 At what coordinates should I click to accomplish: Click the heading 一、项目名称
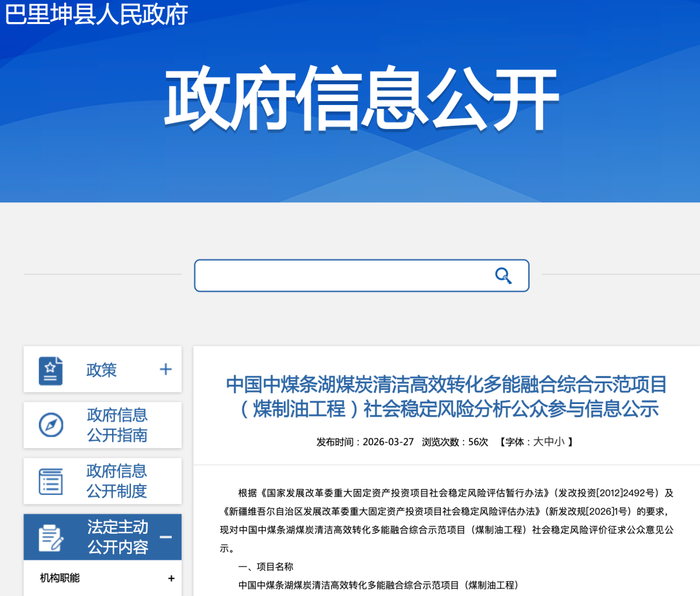click(x=266, y=567)
